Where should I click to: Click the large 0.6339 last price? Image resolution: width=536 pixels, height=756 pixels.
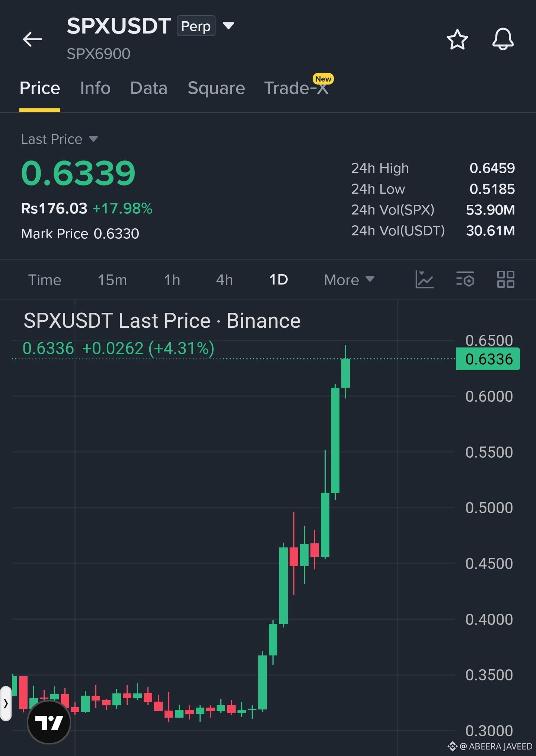[78, 173]
